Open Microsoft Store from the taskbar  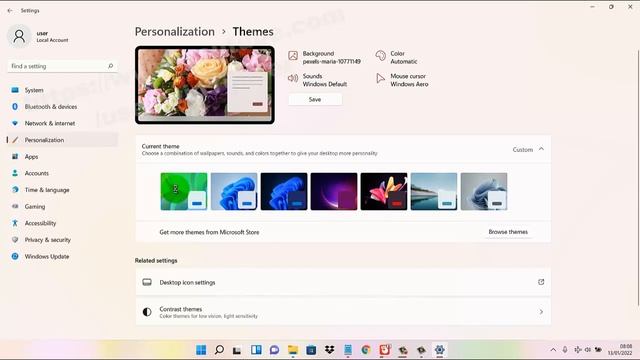pos(311,350)
